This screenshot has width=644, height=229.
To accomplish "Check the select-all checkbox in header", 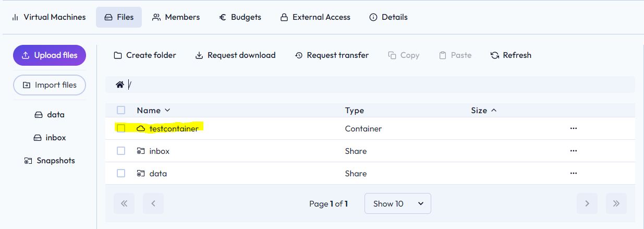I will tap(121, 110).
